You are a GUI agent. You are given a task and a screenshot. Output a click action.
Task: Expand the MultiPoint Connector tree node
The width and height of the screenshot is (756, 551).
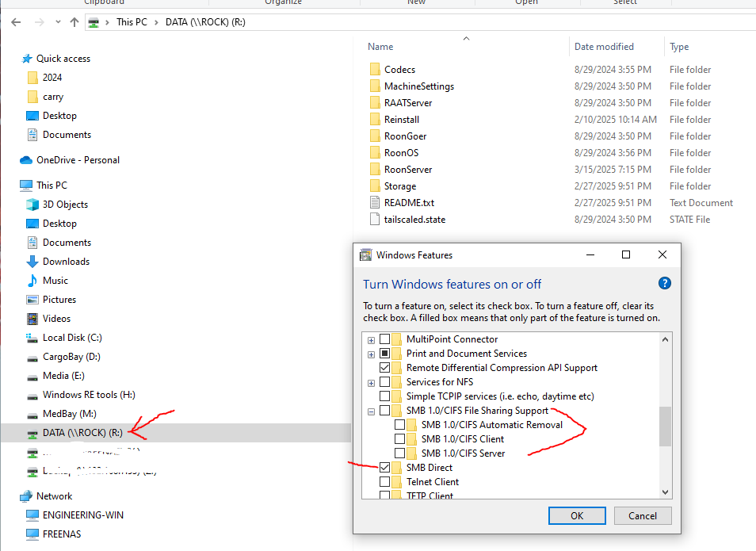pyautogui.click(x=371, y=340)
